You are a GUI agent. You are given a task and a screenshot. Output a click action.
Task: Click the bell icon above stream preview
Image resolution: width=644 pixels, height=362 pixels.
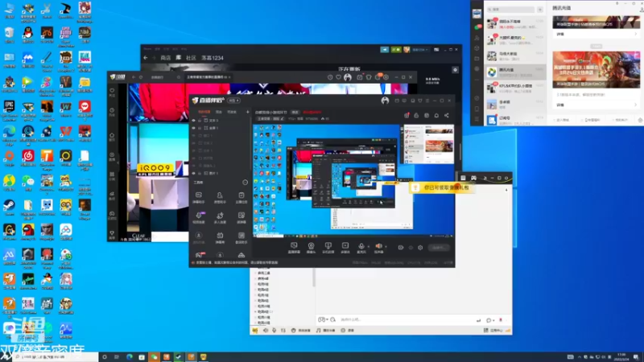(x=436, y=115)
